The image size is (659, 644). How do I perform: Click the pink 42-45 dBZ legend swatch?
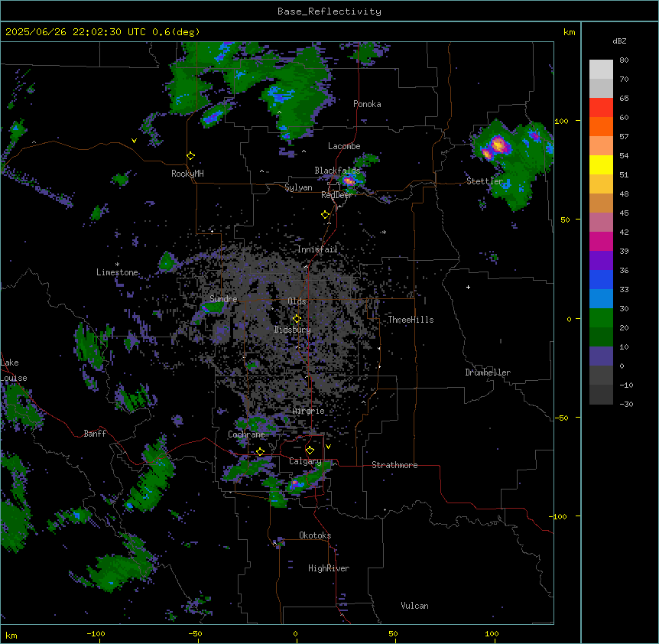601,223
